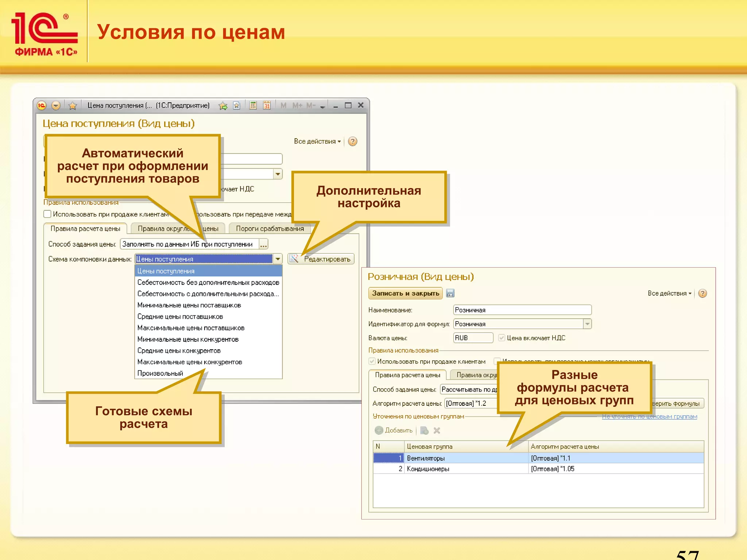Click the help question mark in Цена поступления window
The image size is (747, 560).
[x=352, y=141]
